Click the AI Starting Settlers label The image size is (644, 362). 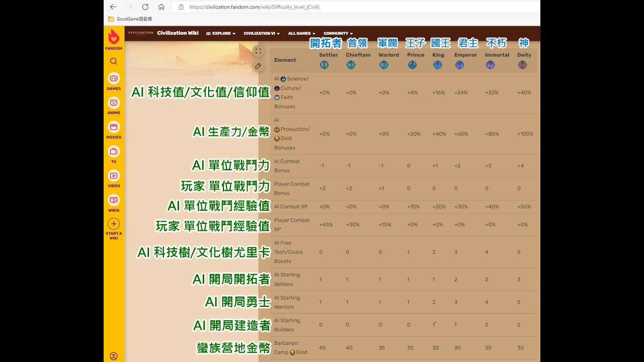[x=287, y=280]
